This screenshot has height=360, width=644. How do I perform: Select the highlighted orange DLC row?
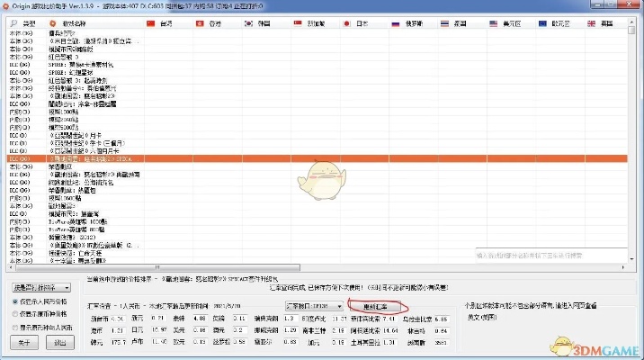click(318, 158)
